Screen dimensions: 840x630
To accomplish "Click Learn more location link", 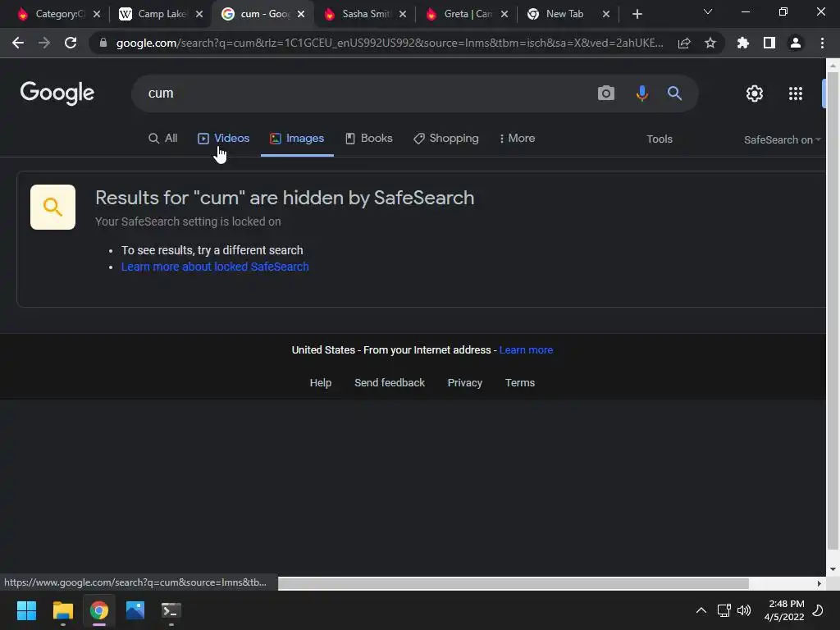I will tap(526, 349).
